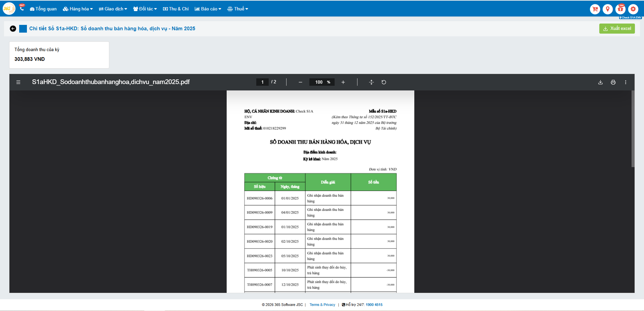The image size is (644, 311).
Task: Open the Thu & Chi menu item
Action: (x=176, y=9)
